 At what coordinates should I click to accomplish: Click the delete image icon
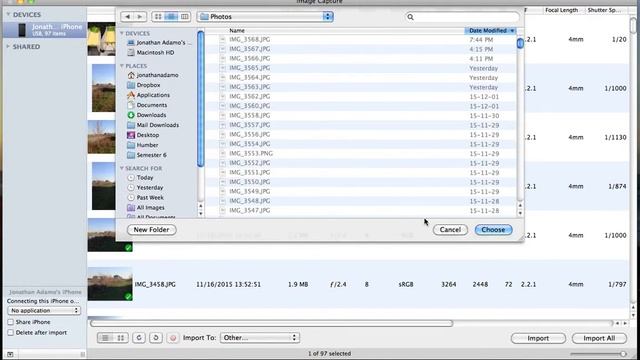(x=173, y=338)
